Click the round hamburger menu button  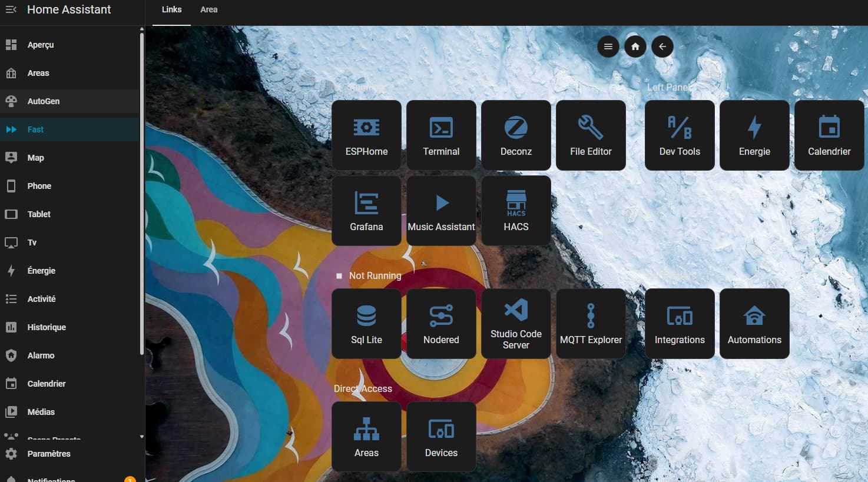(x=608, y=46)
